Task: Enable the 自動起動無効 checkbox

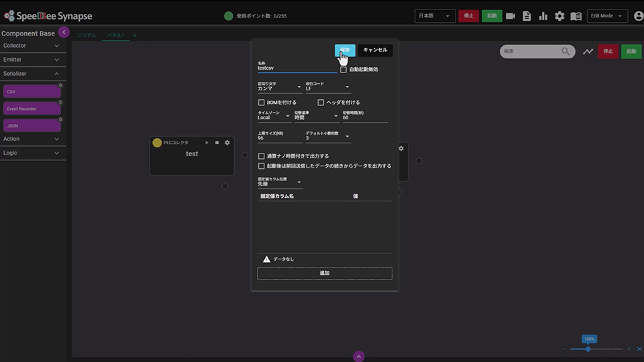Action: pyautogui.click(x=343, y=69)
